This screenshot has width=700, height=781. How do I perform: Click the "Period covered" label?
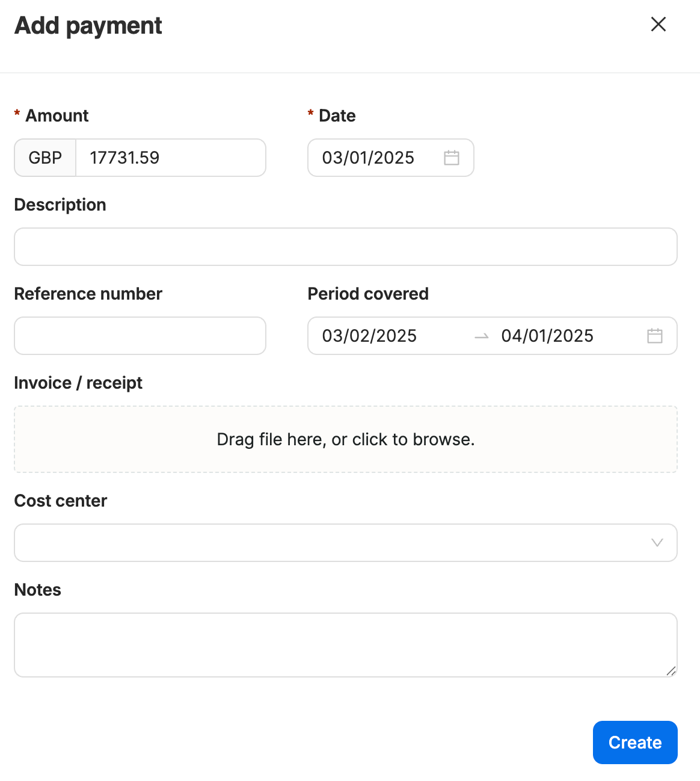(368, 294)
